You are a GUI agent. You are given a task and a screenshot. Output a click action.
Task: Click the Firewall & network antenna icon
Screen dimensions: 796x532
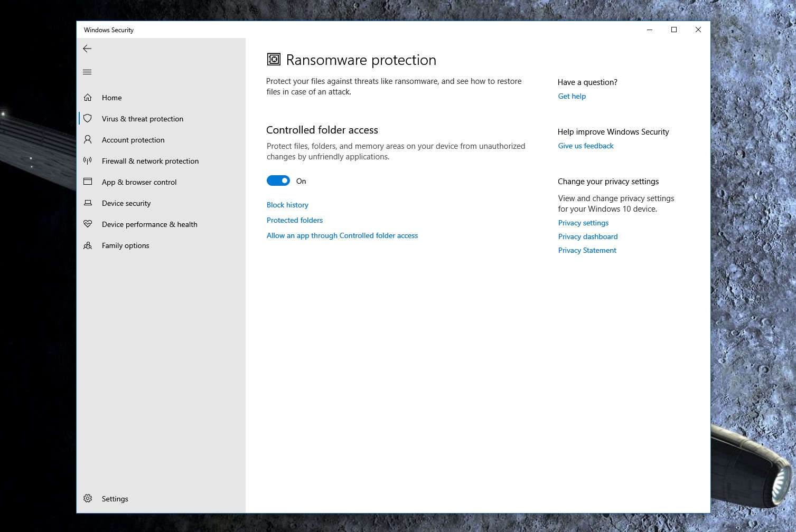click(x=88, y=161)
